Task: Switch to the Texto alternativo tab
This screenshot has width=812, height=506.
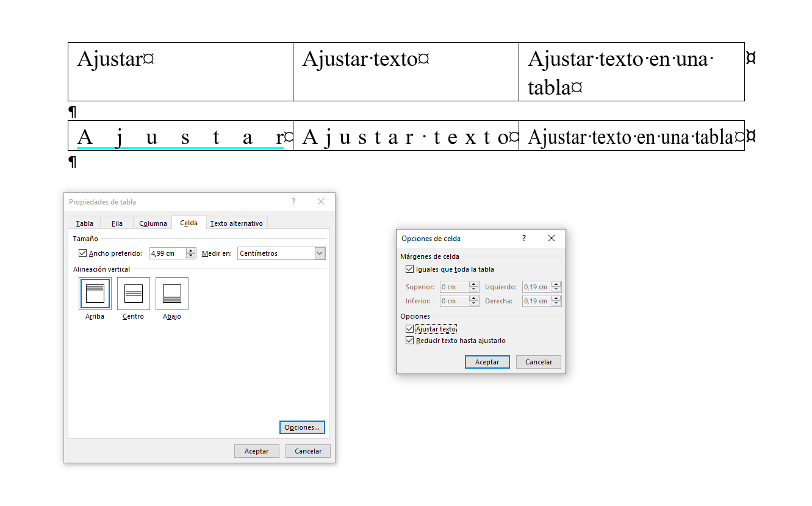Action: 237,223
